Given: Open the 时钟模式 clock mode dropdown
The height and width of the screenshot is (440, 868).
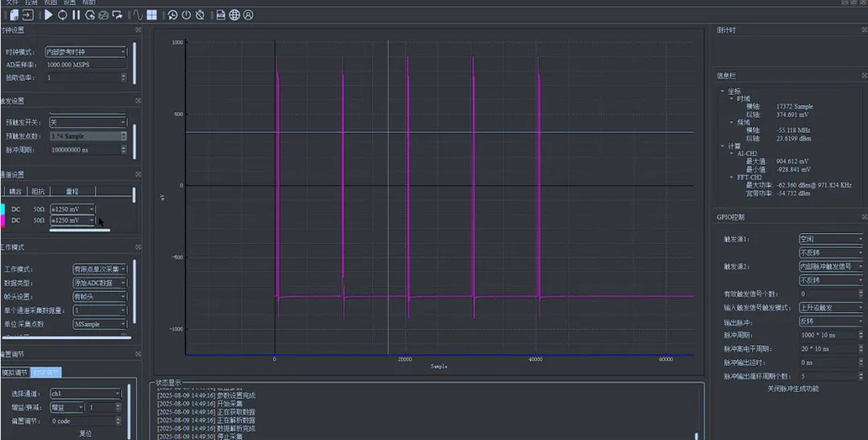Looking at the screenshot, I should click(86, 51).
